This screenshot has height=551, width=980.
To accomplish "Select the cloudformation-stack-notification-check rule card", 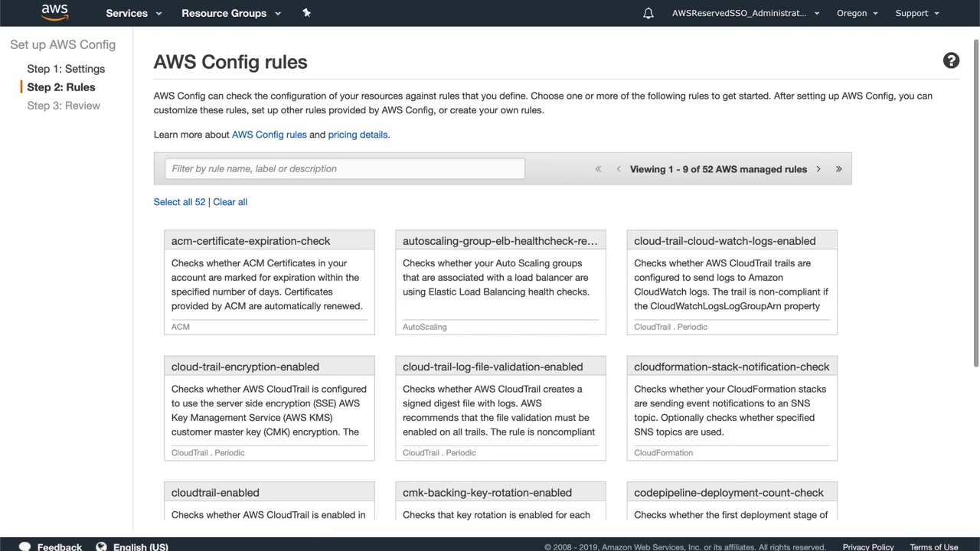I will [731, 408].
